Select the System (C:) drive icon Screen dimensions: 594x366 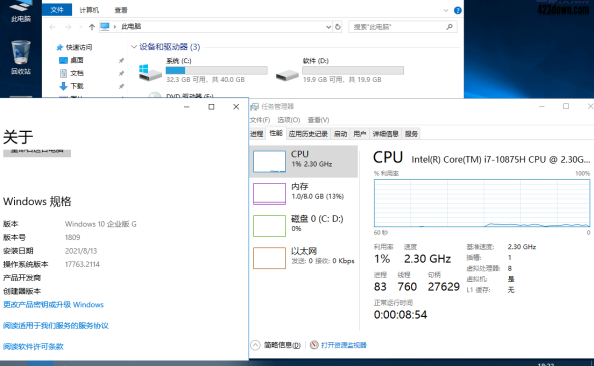click(150, 72)
